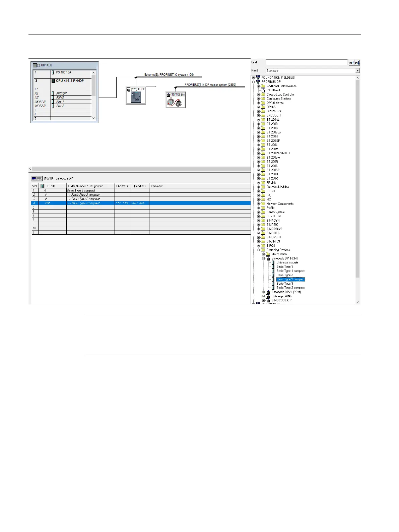The height and width of the screenshot is (532, 399).
Task: Select Basic Type 3 in catalog tree
Action: click(284, 284)
